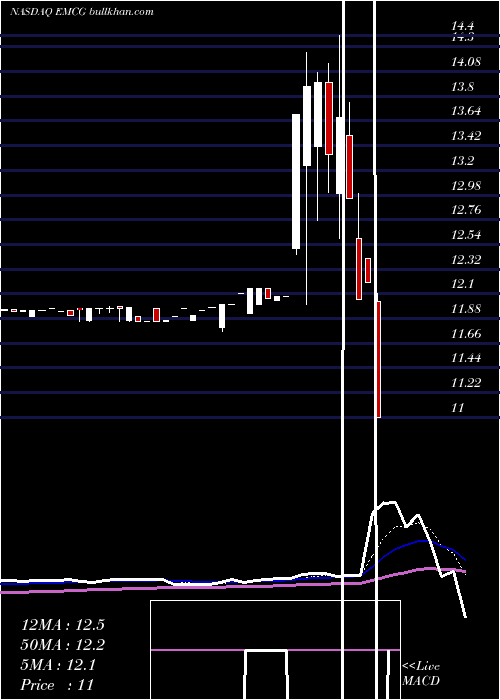Click the 13.42 price axis label
Image resolution: width=500 pixels, height=700 pixels.
466,136
